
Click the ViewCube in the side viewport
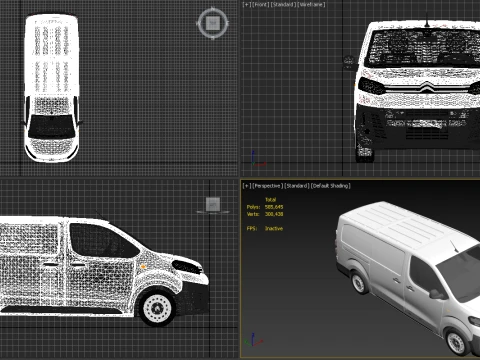tap(213, 205)
